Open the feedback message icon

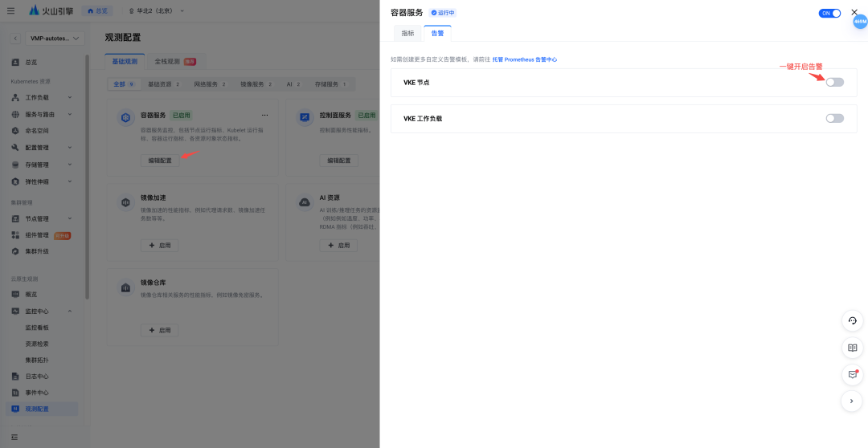tap(852, 374)
